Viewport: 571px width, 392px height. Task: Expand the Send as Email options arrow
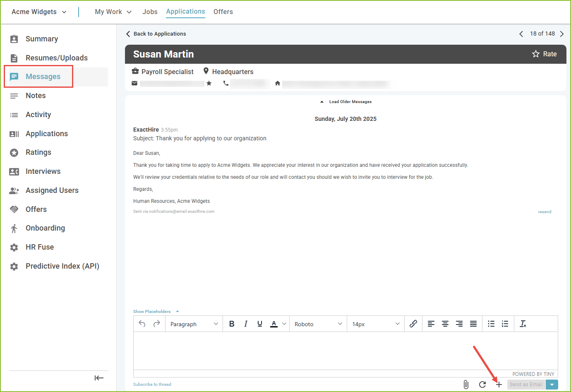[x=552, y=385]
